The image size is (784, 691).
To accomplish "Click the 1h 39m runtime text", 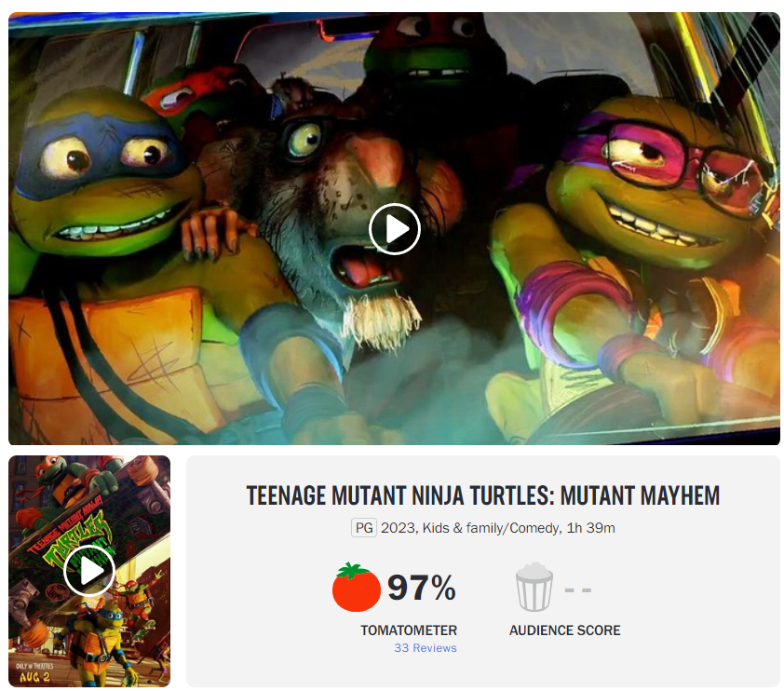I will [590, 528].
